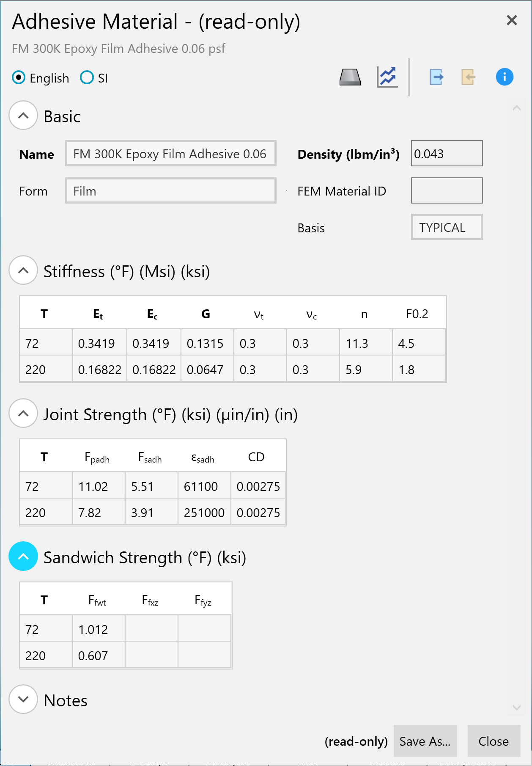Expand the Notes section
Screen dimensions: 532x766
tap(23, 700)
